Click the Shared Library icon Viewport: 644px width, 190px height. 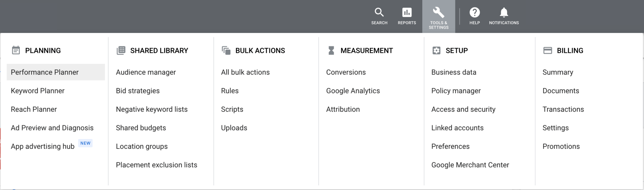[x=121, y=50]
